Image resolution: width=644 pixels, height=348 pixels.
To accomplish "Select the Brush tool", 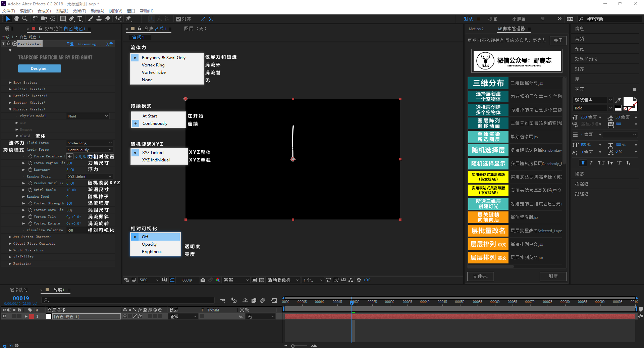I will coord(91,19).
